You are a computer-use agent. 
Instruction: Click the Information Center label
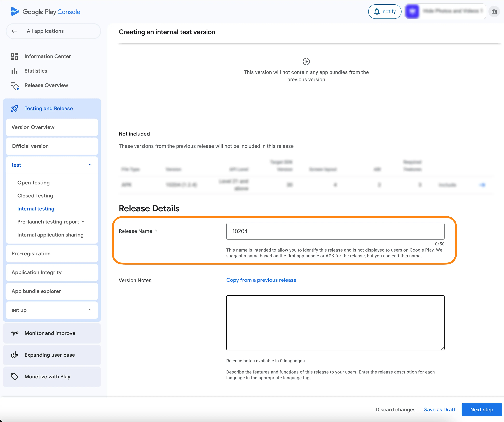click(x=48, y=56)
